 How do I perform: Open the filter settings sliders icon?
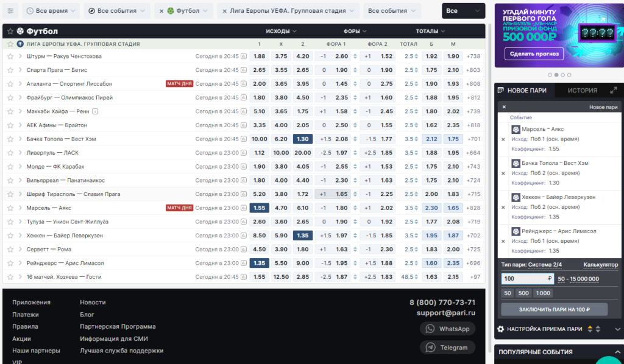coord(10,11)
